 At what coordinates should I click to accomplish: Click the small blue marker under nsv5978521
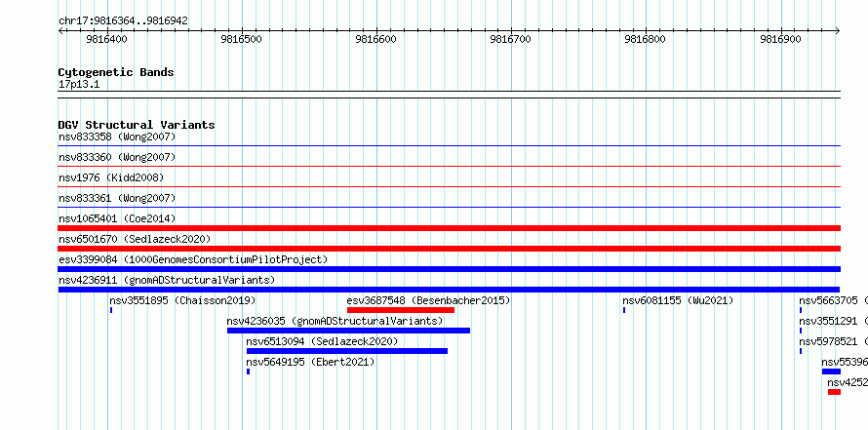pyautogui.click(x=801, y=351)
